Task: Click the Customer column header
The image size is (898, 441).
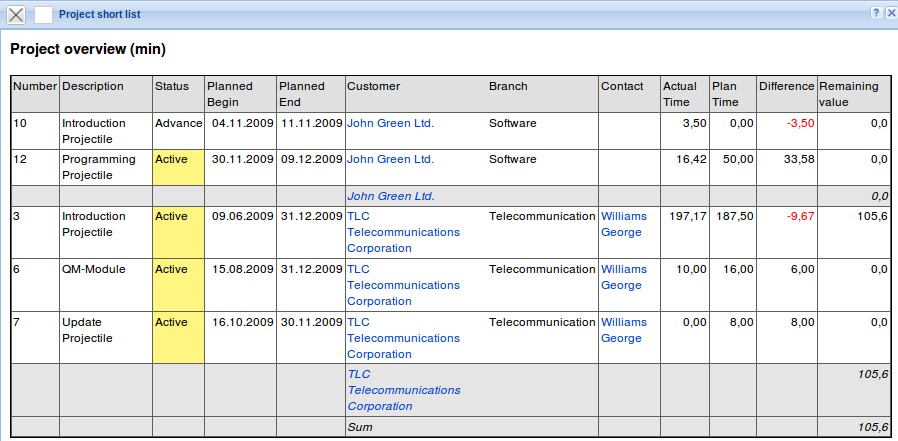Action: 373,86
